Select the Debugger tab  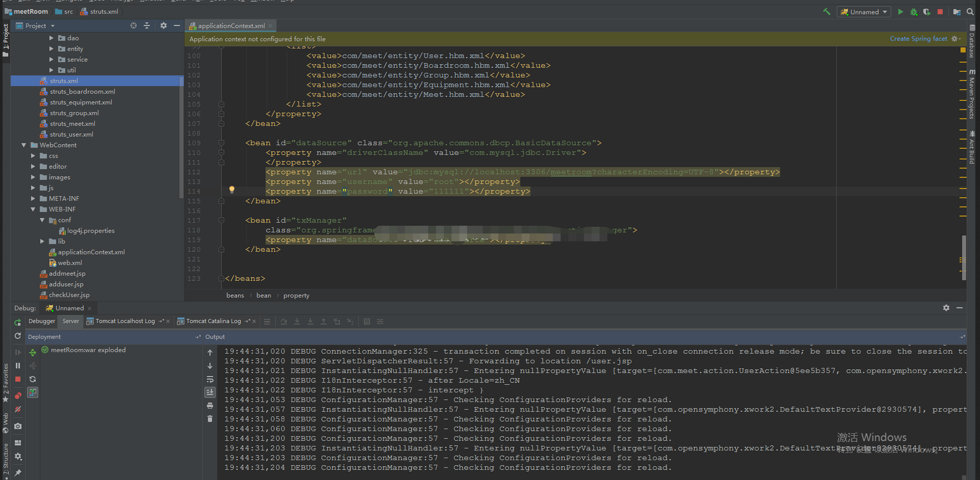pyautogui.click(x=42, y=321)
